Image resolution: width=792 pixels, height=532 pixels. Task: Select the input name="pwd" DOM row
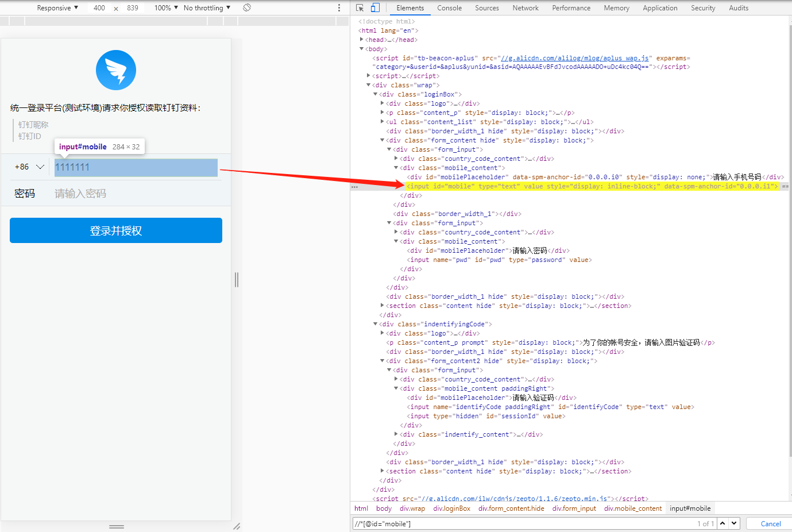coord(499,260)
